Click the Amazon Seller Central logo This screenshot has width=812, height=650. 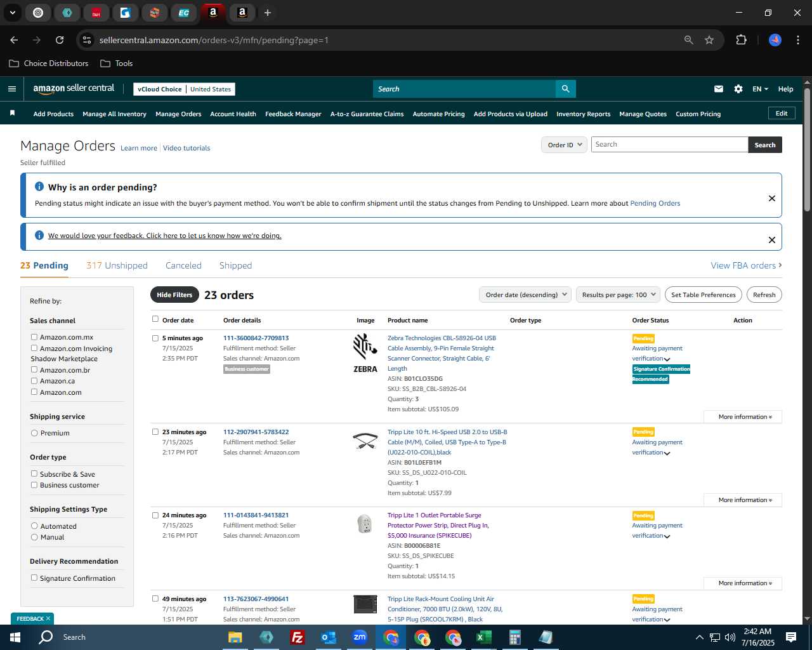pos(74,89)
